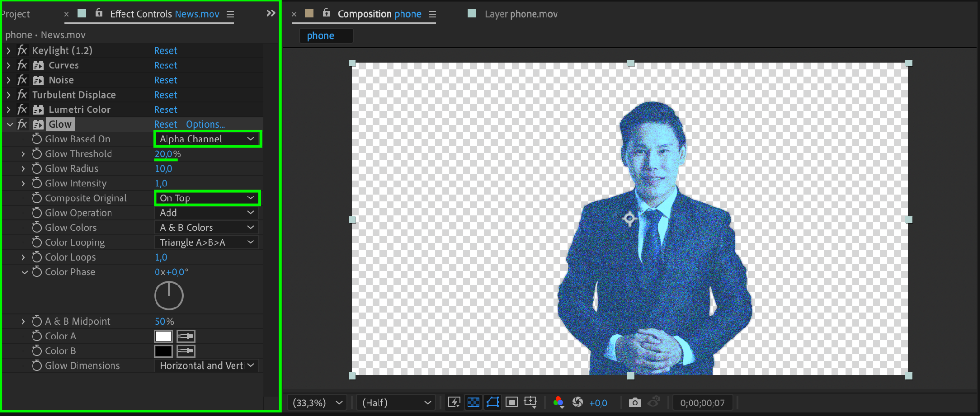Switch to the Layer phone.mov tab
This screenshot has height=416, width=980.
click(521, 14)
